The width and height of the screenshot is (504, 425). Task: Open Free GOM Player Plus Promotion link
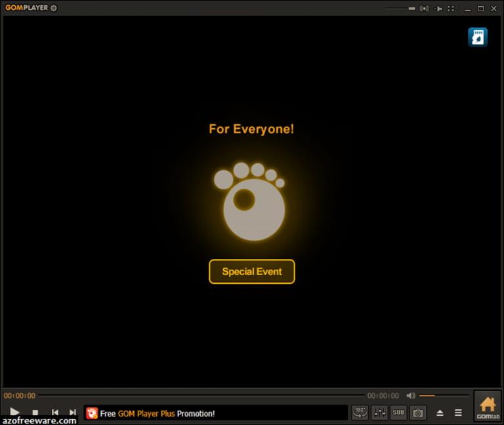click(157, 413)
